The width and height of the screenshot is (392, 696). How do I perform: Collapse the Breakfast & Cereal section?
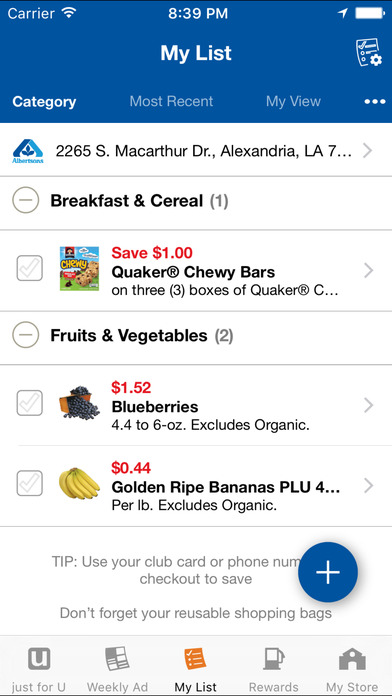tap(26, 200)
